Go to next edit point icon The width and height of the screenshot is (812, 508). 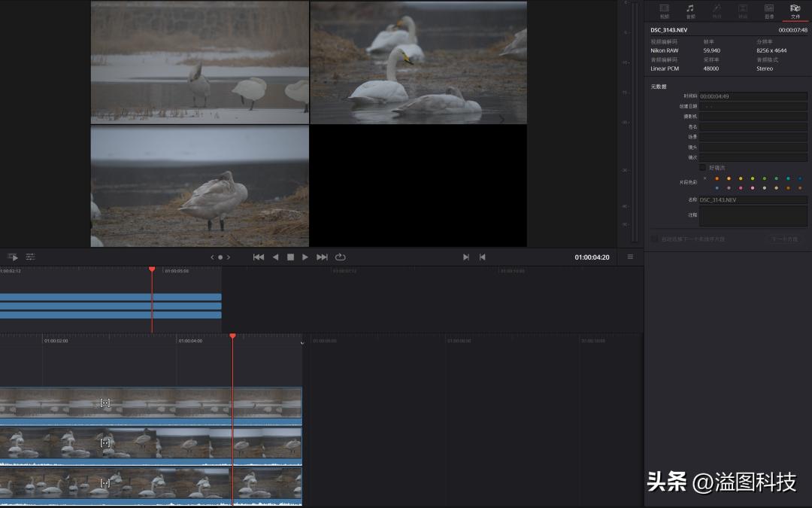466,257
